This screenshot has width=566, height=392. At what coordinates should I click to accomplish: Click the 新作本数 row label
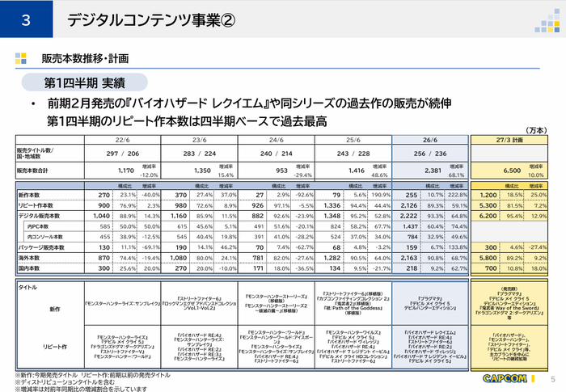pyautogui.click(x=29, y=195)
